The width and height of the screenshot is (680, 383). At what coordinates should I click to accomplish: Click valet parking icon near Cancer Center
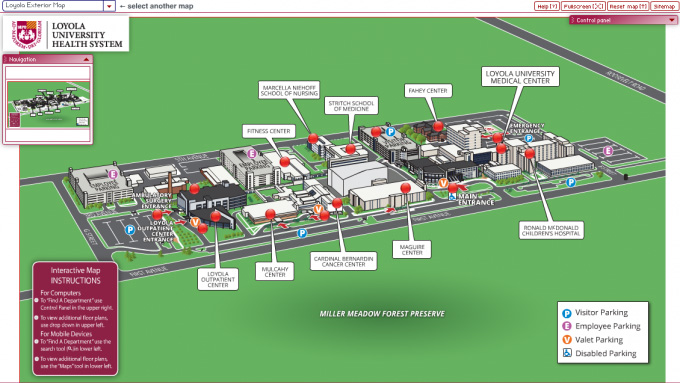pyautogui.click(x=319, y=210)
